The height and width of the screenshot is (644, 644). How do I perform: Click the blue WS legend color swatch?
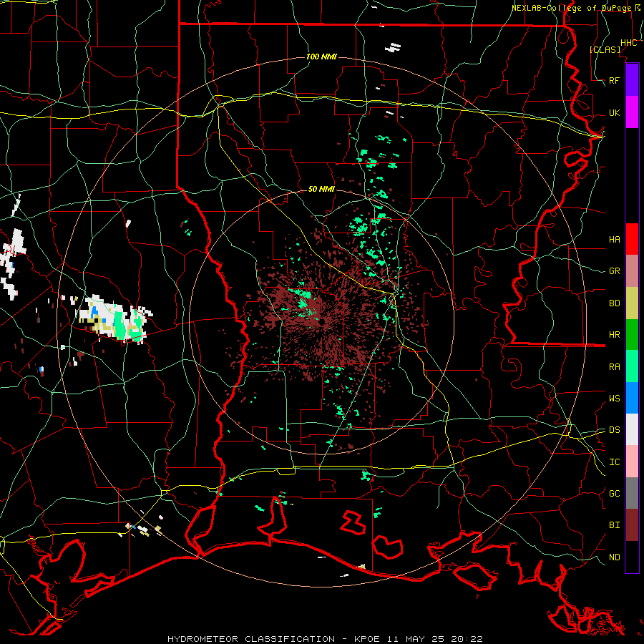click(x=632, y=398)
